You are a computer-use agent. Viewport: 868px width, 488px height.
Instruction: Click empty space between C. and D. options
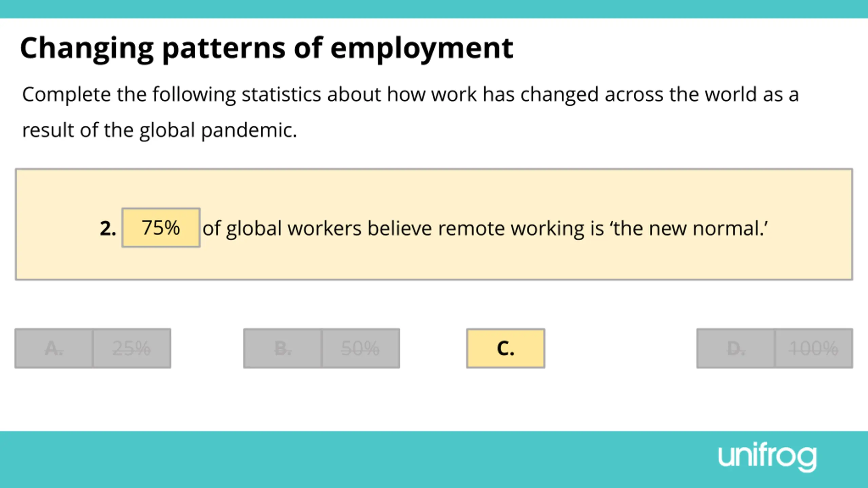pos(620,348)
